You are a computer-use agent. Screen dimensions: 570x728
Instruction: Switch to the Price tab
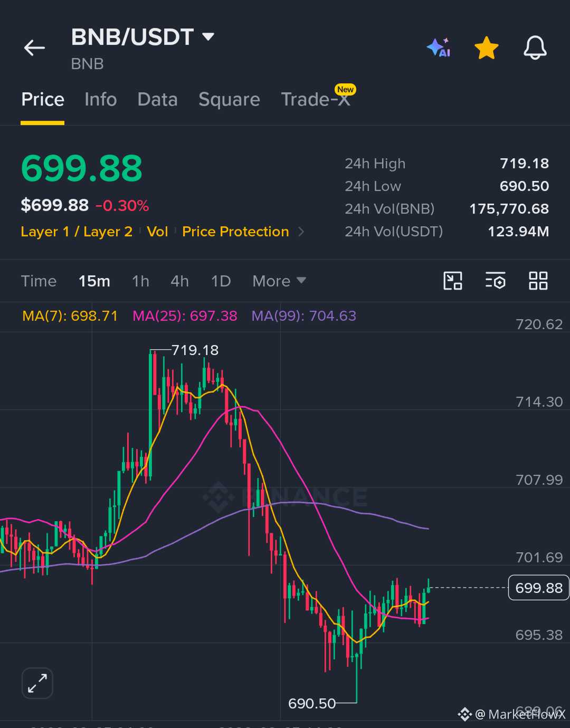43,99
